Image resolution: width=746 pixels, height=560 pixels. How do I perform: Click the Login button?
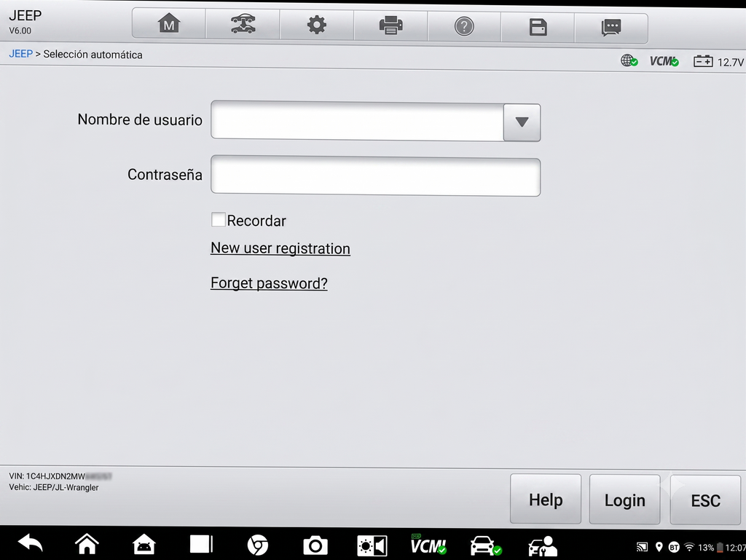click(624, 500)
